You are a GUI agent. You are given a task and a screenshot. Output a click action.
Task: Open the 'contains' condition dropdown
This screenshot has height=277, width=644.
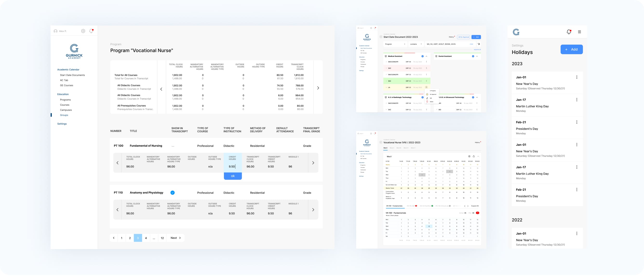point(416,44)
